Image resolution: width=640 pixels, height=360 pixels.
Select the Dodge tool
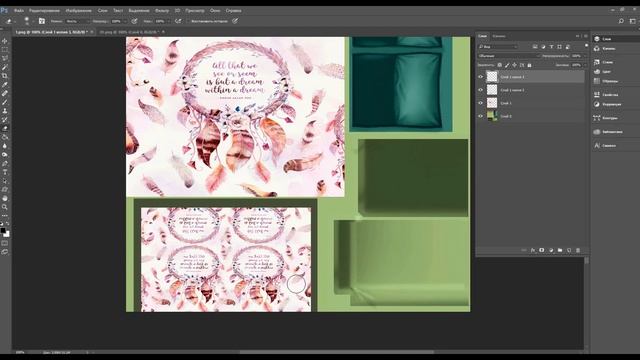[x=5, y=155]
